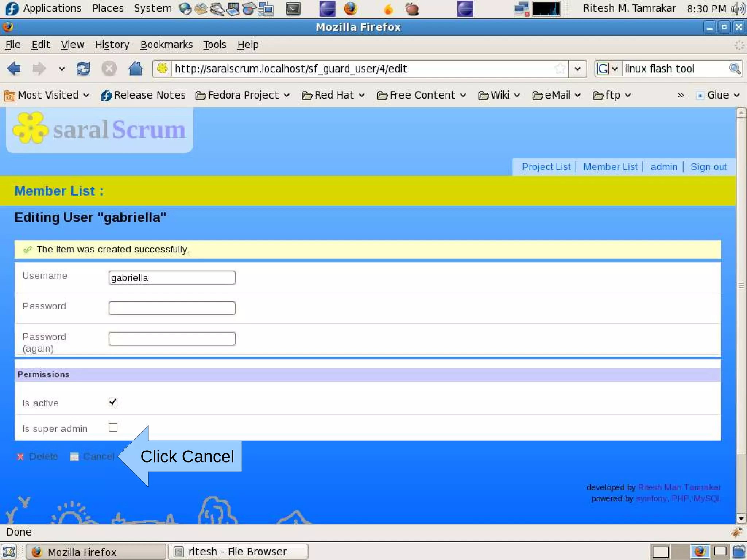Click the Username input field
Image resolution: width=747 pixels, height=560 pixels.
pyautogui.click(x=172, y=278)
